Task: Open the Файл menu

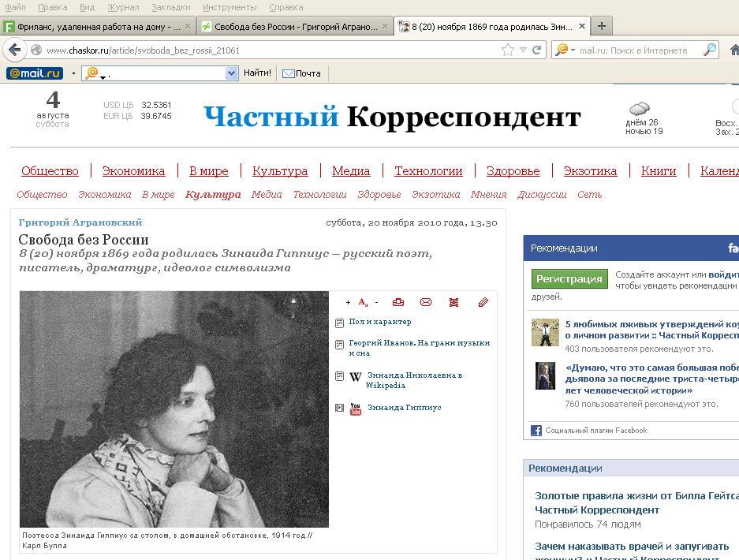Action: tap(15, 8)
